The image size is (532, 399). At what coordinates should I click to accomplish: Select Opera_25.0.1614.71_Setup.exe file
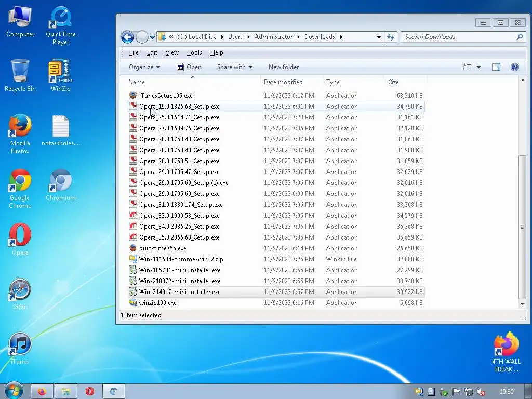pyautogui.click(x=275, y=117)
